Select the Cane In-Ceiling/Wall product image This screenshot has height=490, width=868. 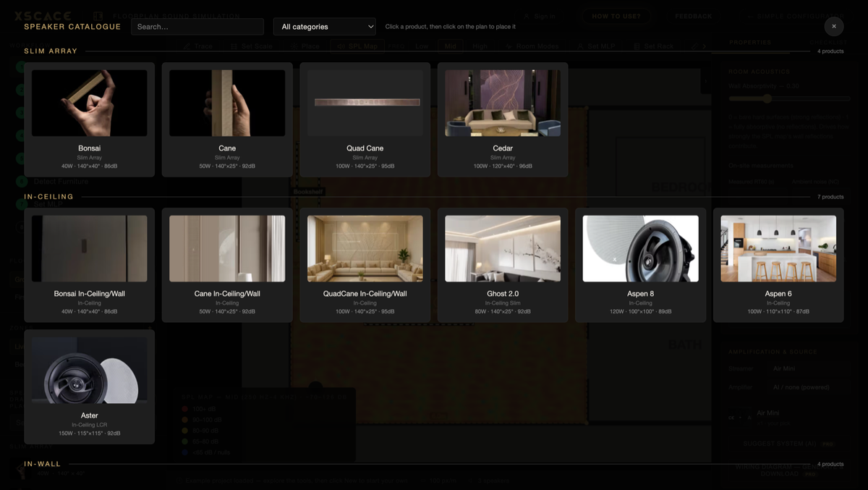(x=227, y=248)
